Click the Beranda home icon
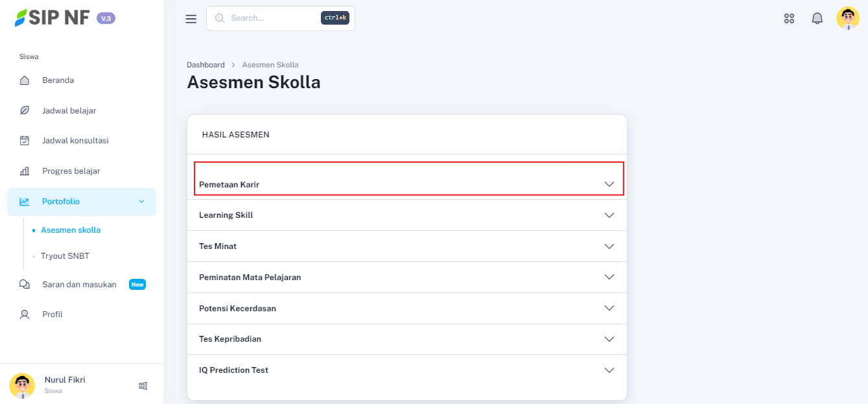The image size is (868, 404). pos(25,80)
